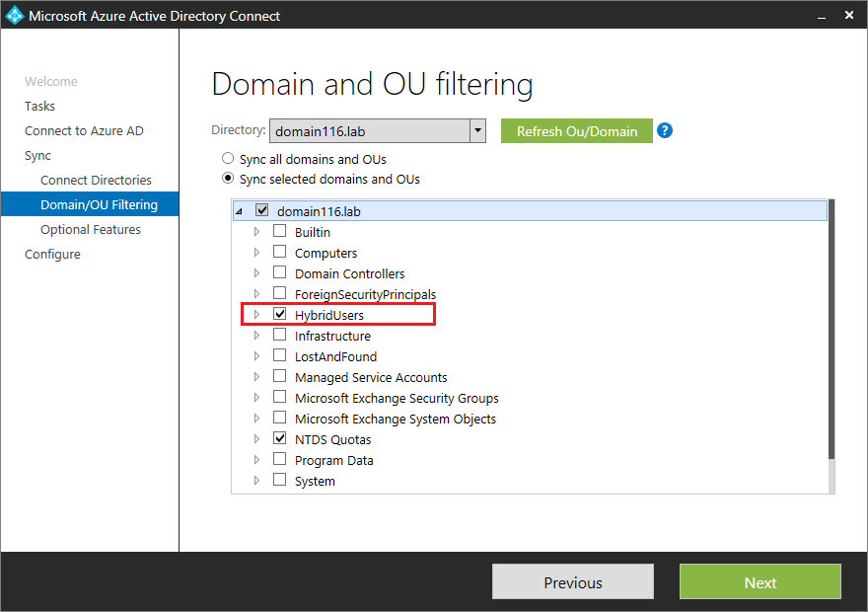The image size is (868, 612).
Task: Check the Domain Controllers checkbox
Action: tap(279, 272)
